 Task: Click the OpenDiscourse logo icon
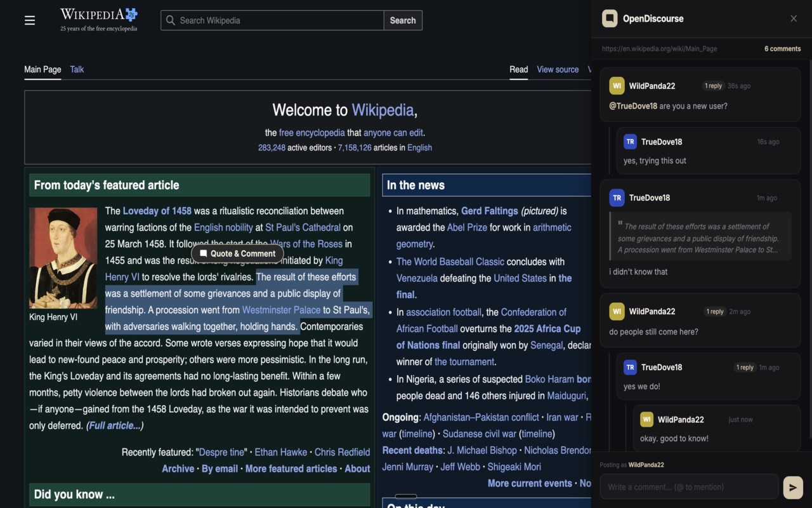tap(610, 18)
